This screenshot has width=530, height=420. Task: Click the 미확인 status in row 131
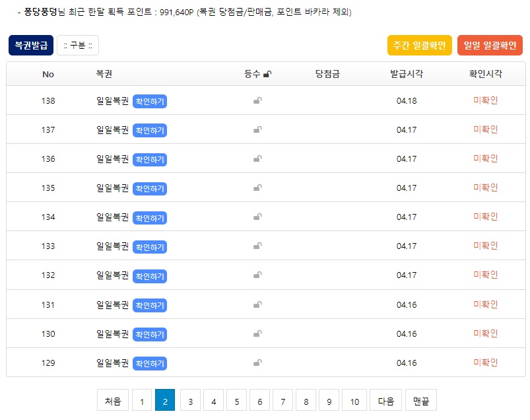pos(485,304)
